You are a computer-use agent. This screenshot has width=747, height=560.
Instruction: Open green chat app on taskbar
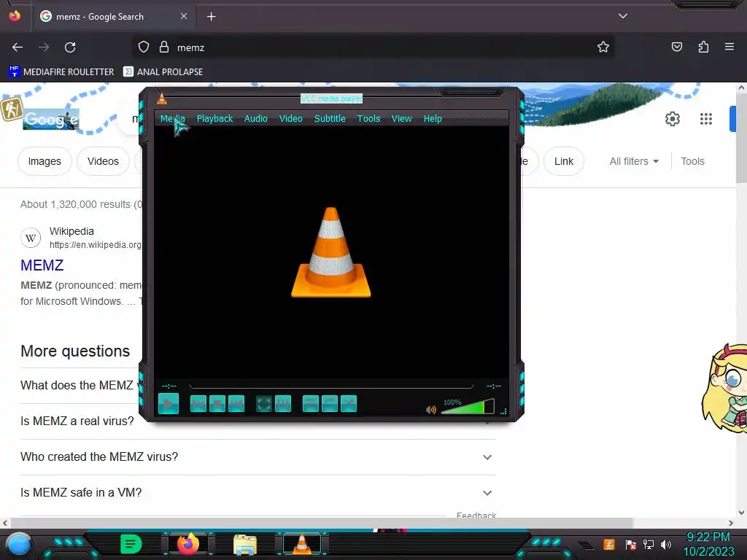pyautogui.click(x=131, y=544)
